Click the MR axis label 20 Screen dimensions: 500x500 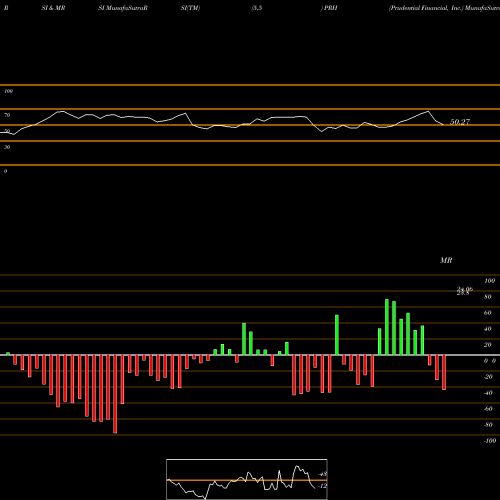click(488, 345)
